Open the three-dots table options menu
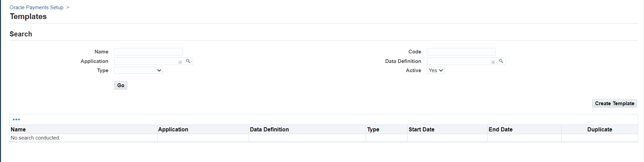This screenshot has height=162, width=644. tap(16, 119)
